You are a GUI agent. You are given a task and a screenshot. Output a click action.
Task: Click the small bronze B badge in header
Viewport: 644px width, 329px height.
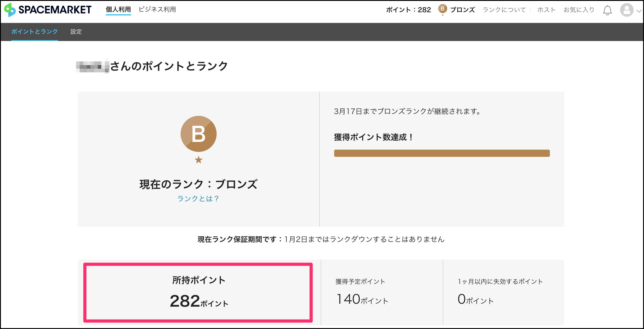[x=442, y=9]
